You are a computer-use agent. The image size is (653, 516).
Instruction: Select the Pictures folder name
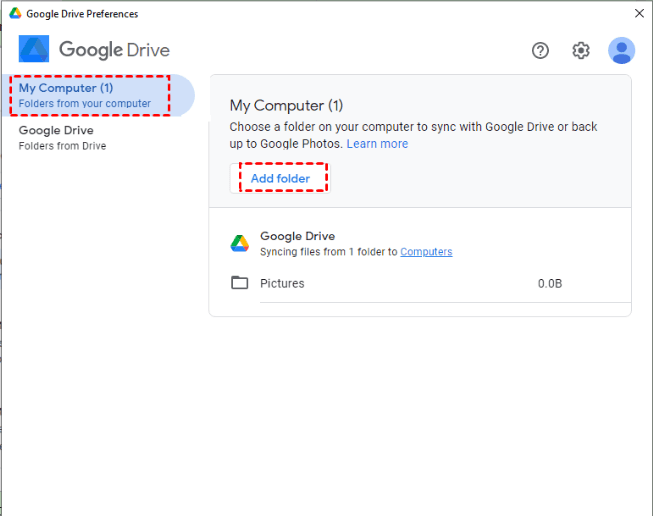point(282,283)
